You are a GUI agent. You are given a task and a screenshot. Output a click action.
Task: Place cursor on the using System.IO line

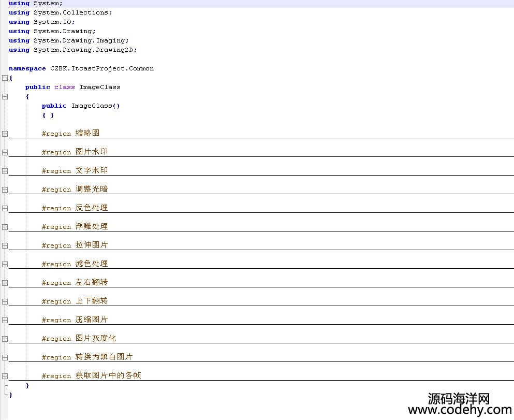54,22
